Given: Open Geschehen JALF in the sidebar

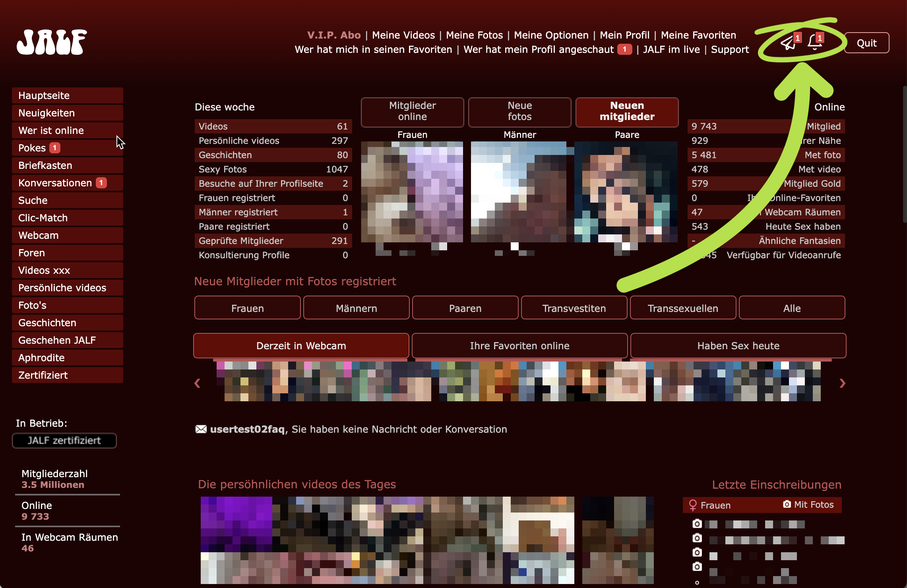Looking at the screenshot, I should pyautogui.click(x=68, y=340).
